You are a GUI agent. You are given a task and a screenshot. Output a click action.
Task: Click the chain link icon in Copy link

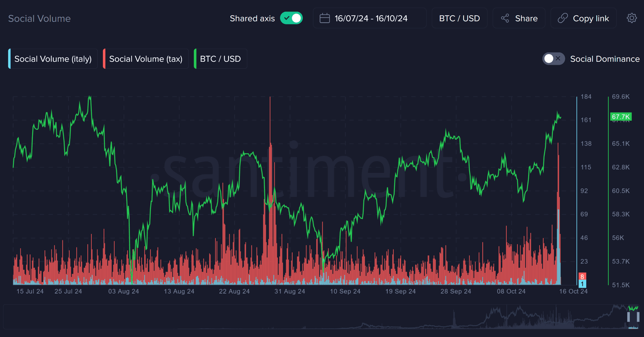click(x=562, y=18)
